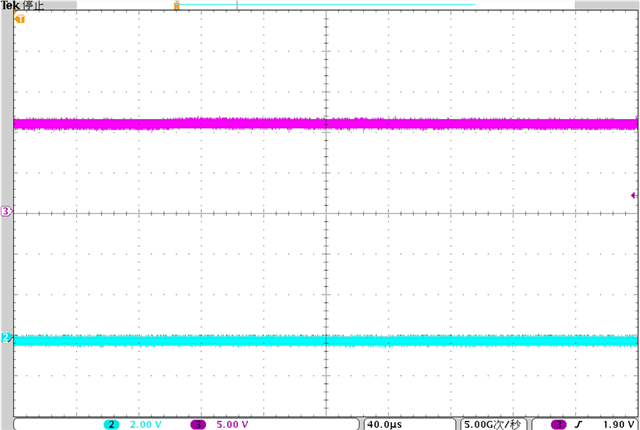Click the channel 2 badge in readout bar
The width and height of the screenshot is (640, 430).
[111, 425]
